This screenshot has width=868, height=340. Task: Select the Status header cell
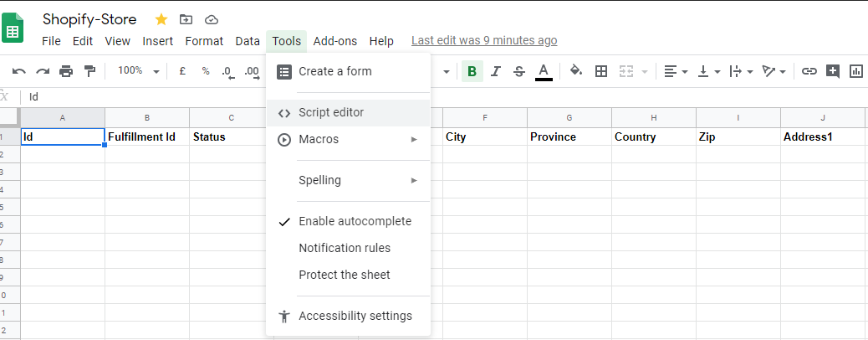pos(232,137)
